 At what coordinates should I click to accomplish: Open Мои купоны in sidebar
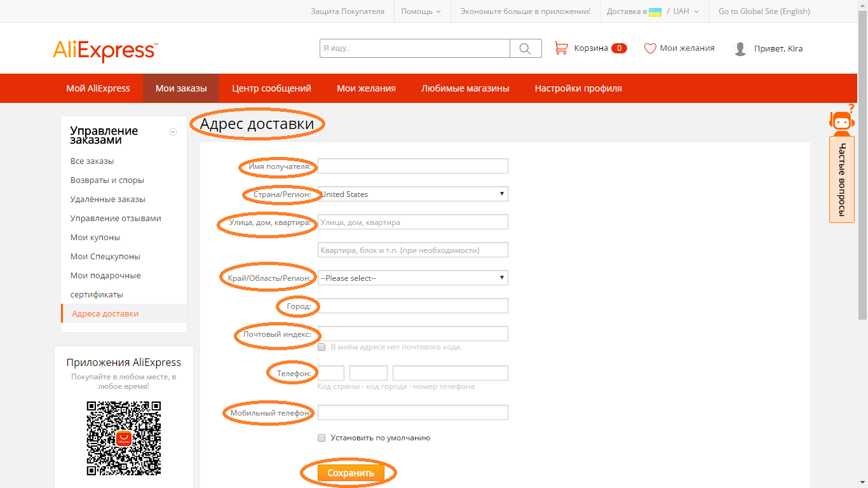point(95,238)
